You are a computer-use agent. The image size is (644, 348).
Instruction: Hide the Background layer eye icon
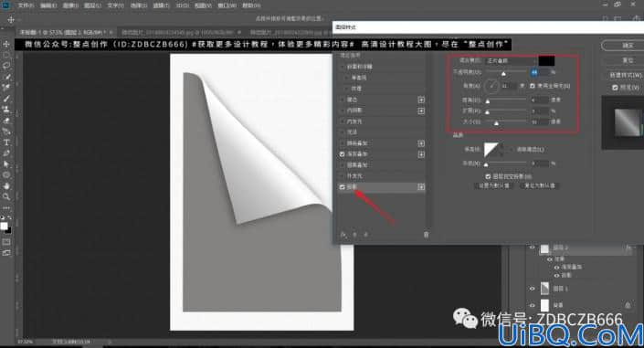pos(533,305)
